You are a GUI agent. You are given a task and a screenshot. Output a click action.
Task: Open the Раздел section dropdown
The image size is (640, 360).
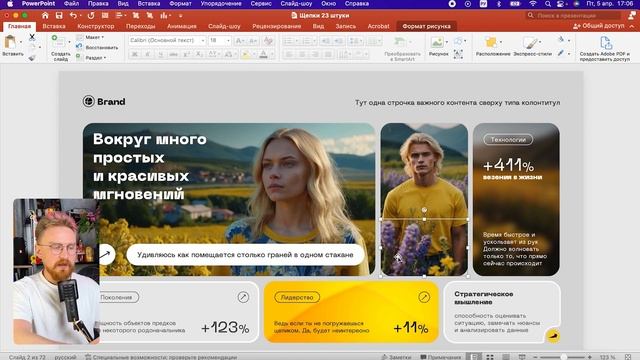pos(91,58)
